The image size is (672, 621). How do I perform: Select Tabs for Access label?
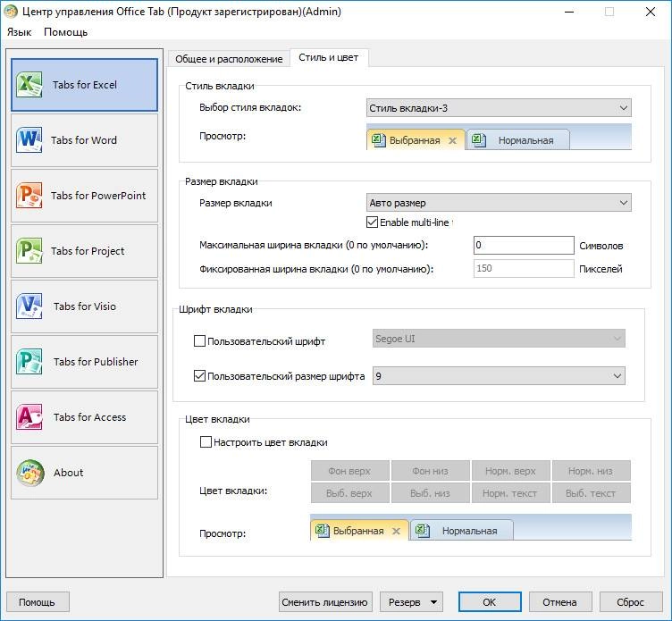89,417
